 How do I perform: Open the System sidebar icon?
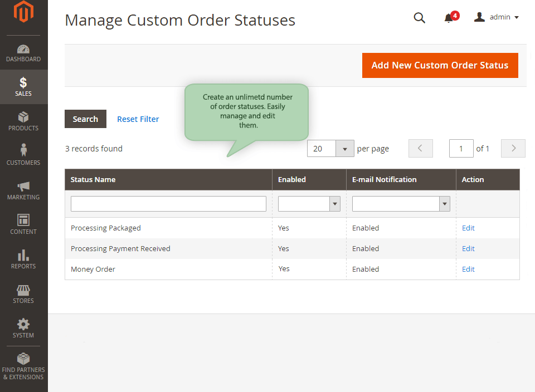tap(23, 329)
